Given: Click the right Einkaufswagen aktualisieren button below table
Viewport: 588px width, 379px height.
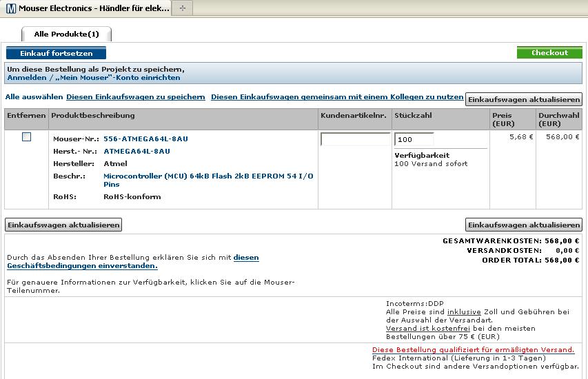Looking at the screenshot, I should (524, 225).
